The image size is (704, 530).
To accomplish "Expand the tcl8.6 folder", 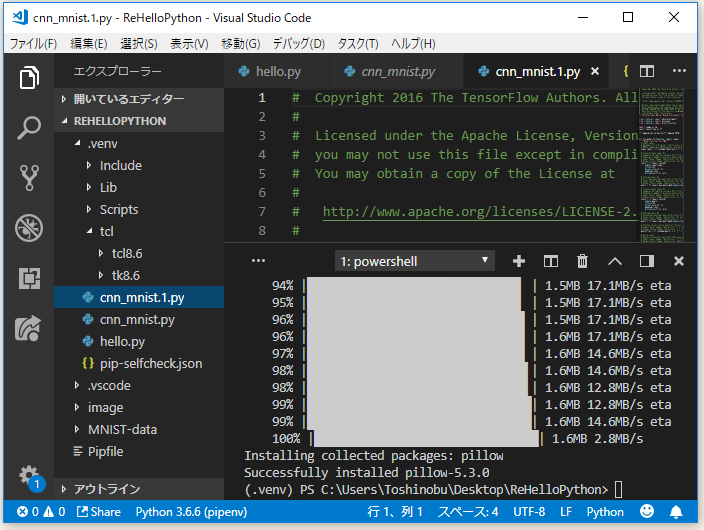I will [139, 254].
